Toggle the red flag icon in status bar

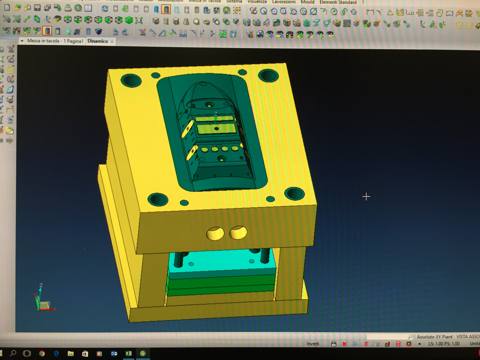pos(344,343)
